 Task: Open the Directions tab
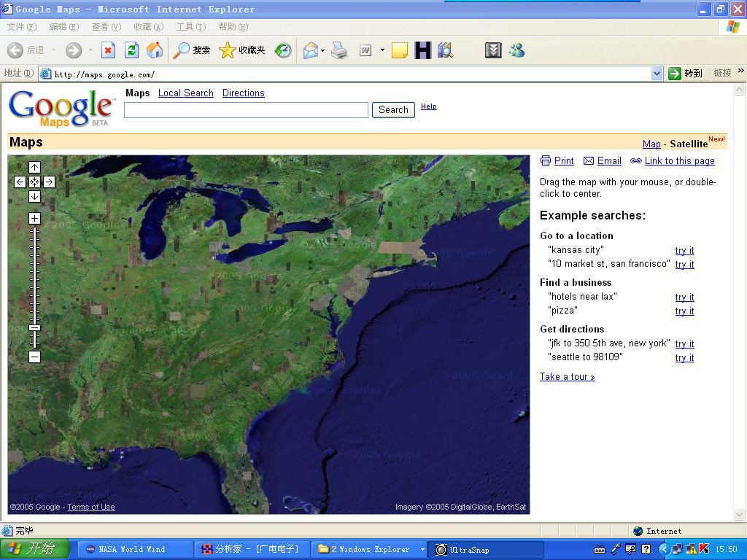click(243, 93)
